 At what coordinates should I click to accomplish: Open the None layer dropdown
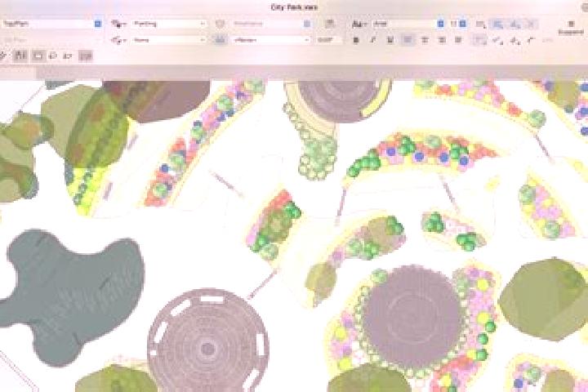pyautogui.click(x=169, y=40)
